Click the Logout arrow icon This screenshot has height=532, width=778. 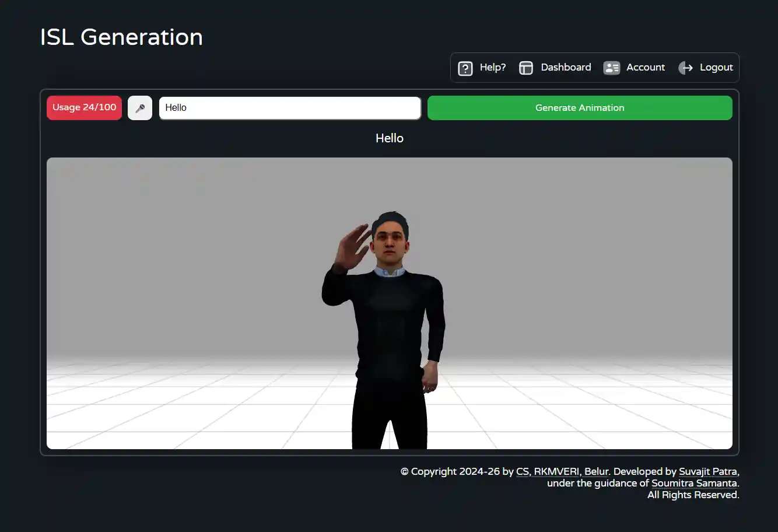[x=686, y=68]
